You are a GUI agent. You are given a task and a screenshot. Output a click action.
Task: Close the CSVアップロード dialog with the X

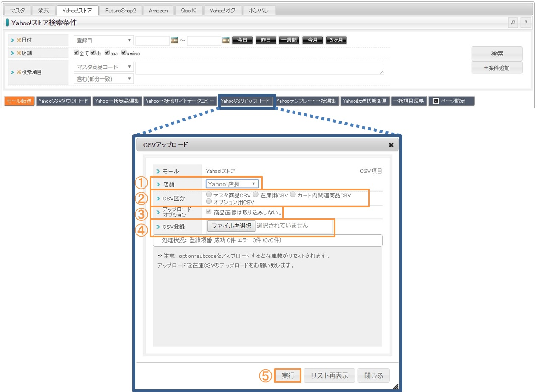pyautogui.click(x=391, y=145)
